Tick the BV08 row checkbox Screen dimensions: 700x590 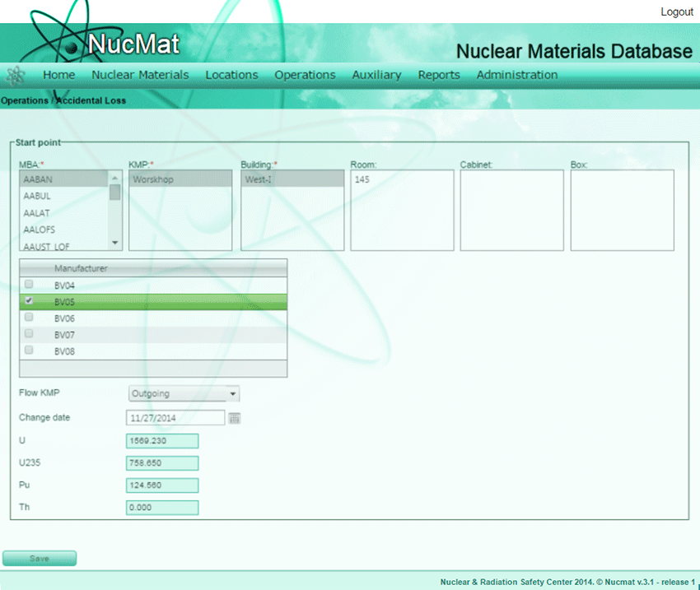29,351
